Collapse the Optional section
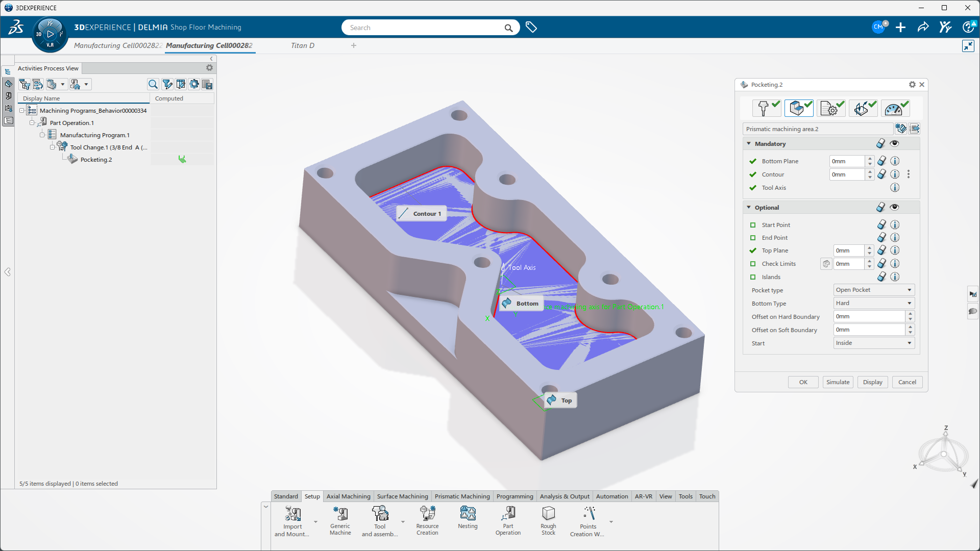 (749, 208)
